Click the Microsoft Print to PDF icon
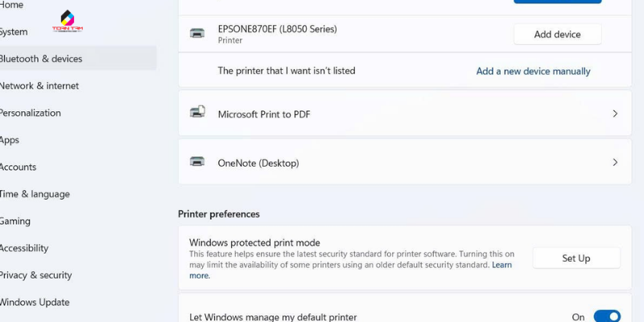 tap(197, 113)
